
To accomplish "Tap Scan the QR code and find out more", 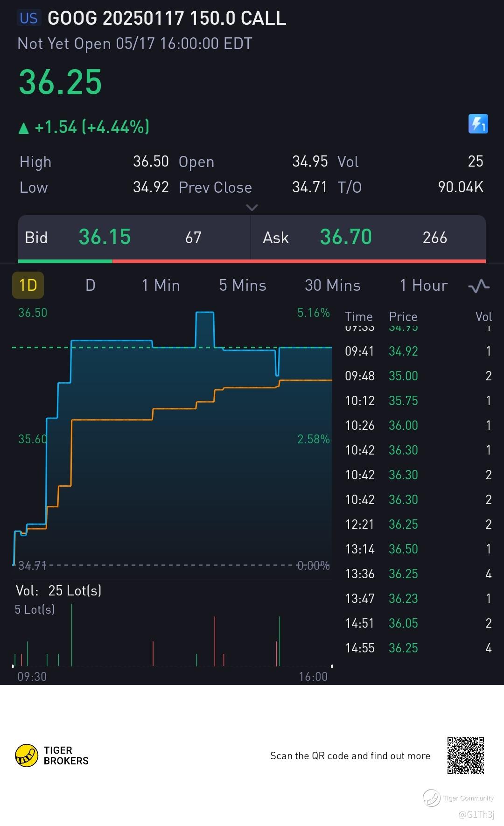I will pyautogui.click(x=350, y=756).
